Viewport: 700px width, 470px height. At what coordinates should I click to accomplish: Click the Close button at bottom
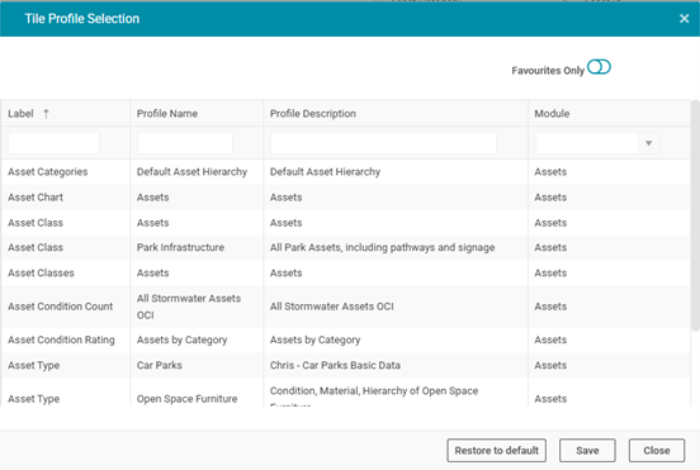656,450
